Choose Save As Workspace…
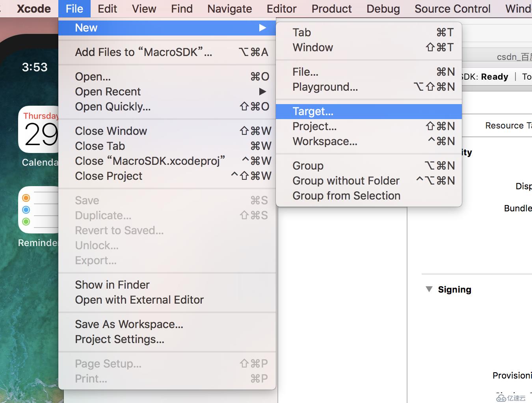532x403 pixels. tap(167, 324)
